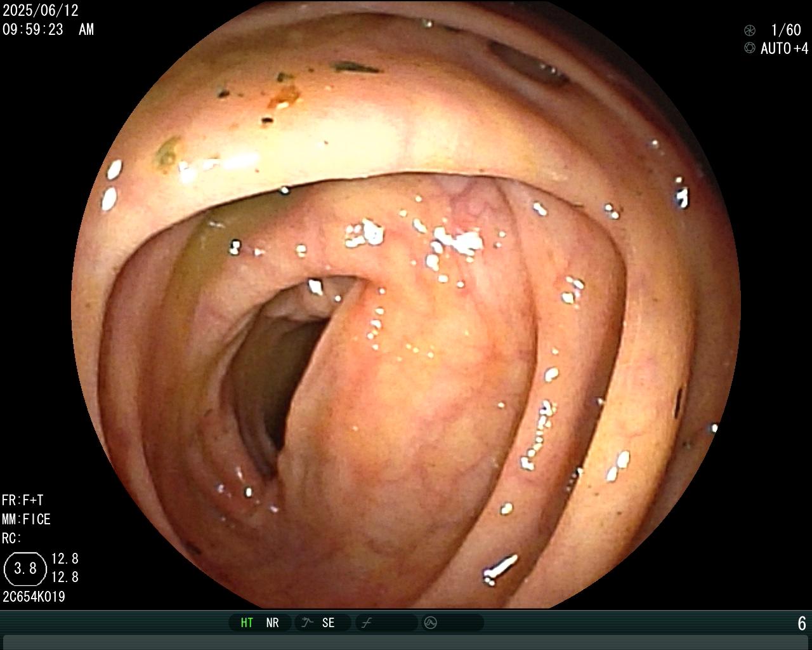Screen dimensions: 812x650
Task: Click the shutter speed icon beside 1/60
Action: pyautogui.click(x=750, y=30)
